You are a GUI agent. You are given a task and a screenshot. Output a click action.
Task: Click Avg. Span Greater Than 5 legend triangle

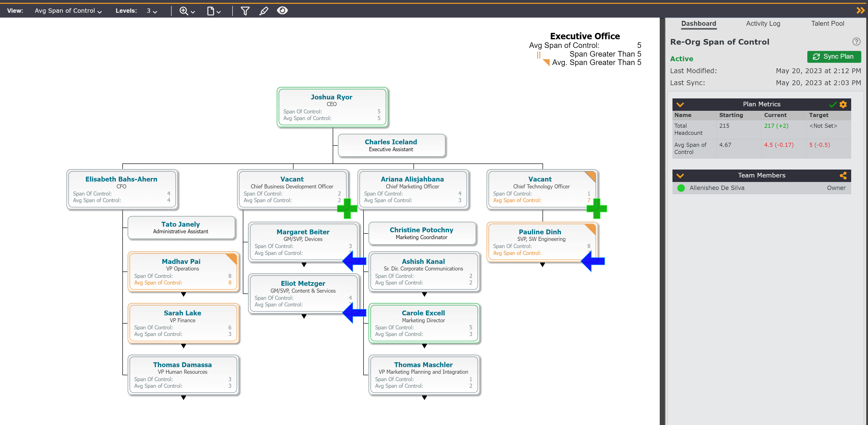(546, 62)
